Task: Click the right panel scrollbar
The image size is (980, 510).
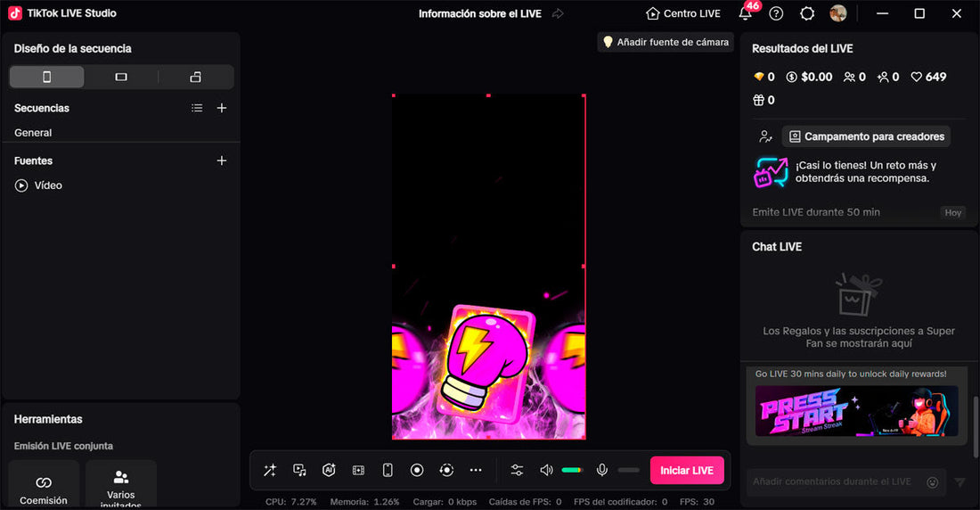Action: [x=975, y=427]
